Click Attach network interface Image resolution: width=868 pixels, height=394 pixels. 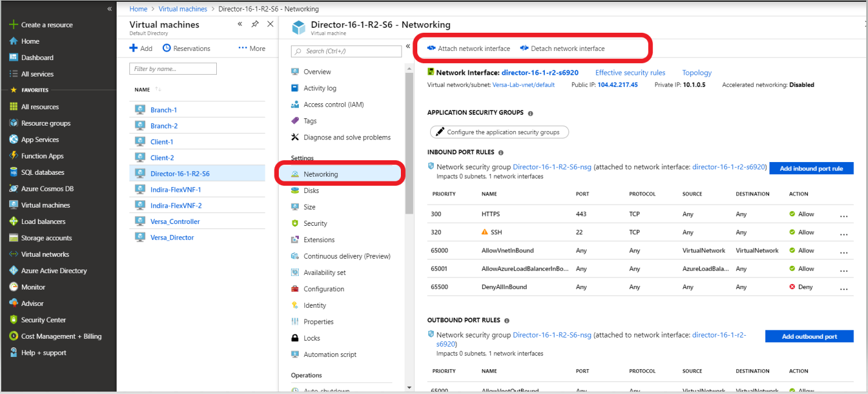click(x=468, y=49)
